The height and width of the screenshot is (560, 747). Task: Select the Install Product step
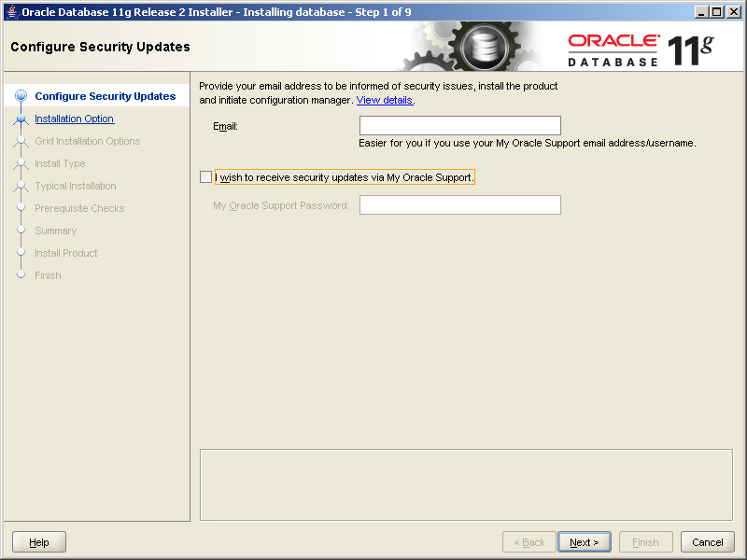(65, 253)
